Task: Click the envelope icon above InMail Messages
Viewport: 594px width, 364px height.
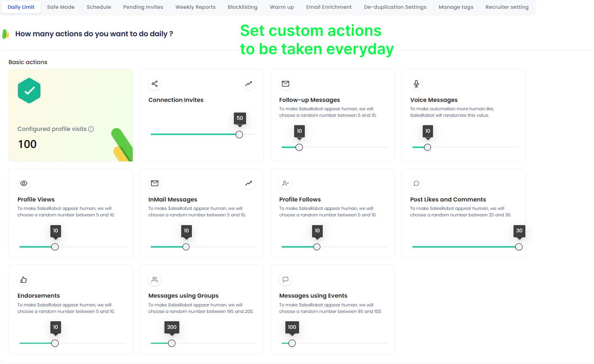Action: pyautogui.click(x=155, y=184)
